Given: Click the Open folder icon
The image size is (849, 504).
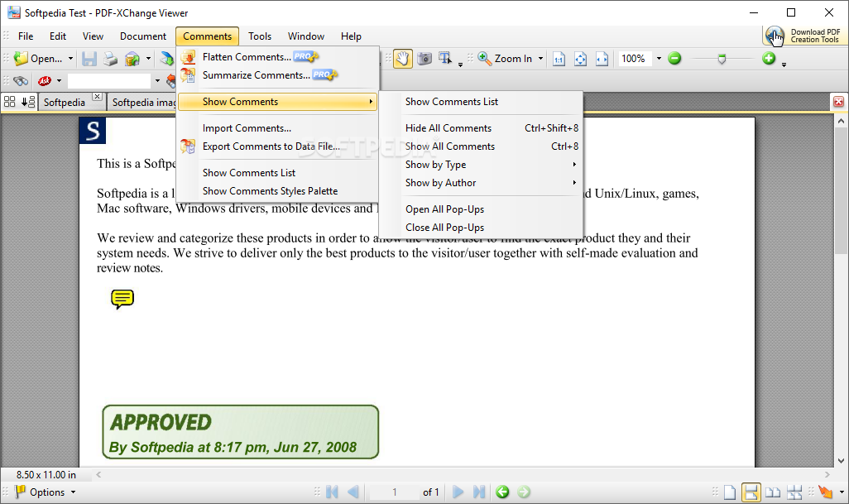Looking at the screenshot, I should 22,59.
